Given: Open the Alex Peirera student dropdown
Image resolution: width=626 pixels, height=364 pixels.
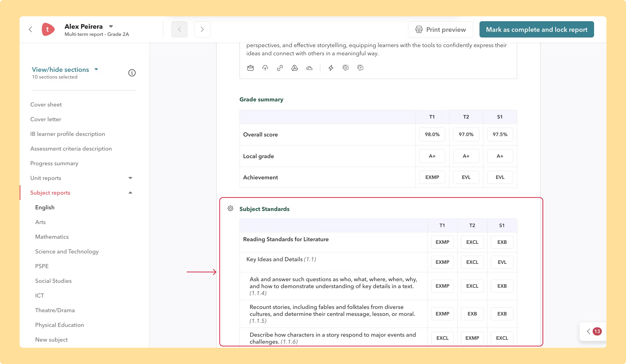Looking at the screenshot, I should pyautogui.click(x=111, y=26).
